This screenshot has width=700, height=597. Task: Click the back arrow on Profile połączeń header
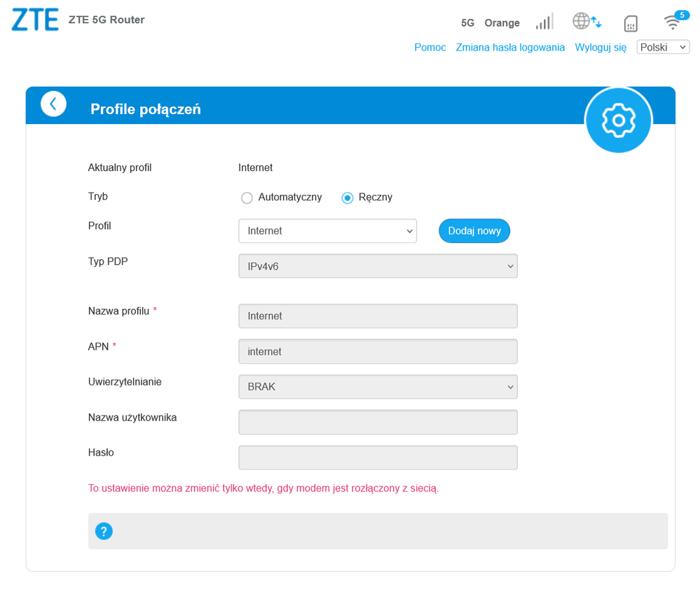pos(53,103)
